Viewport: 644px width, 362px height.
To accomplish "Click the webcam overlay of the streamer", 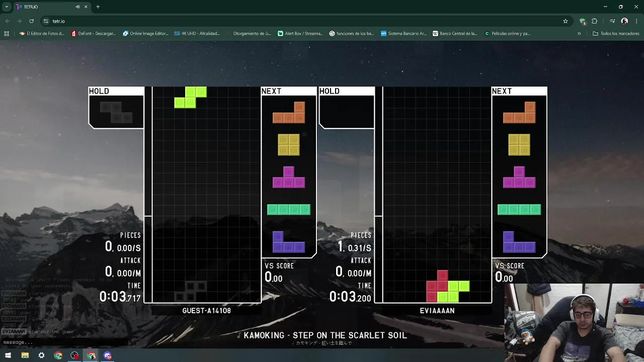I will (574, 323).
